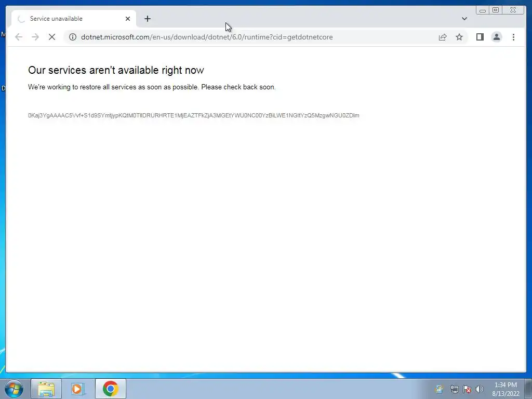Go back to the previous page
This screenshot has width=532, height=399.
pyautogui.click(x=19, y=37)
